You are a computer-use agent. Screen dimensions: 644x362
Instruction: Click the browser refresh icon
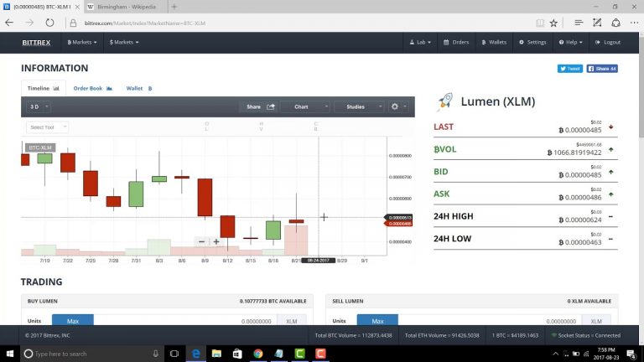[x=49, y=23]
